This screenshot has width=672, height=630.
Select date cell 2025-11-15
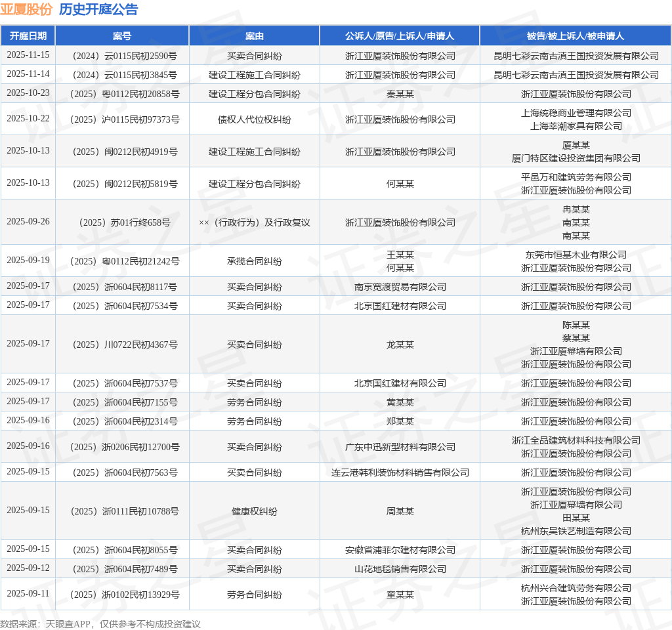(28, 55)
